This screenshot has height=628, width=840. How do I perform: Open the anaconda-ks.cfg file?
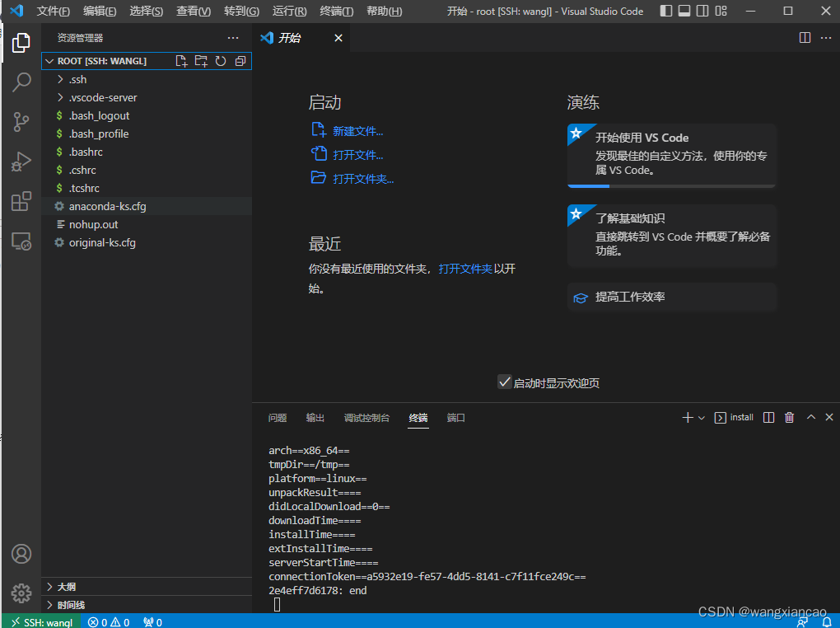147,207
